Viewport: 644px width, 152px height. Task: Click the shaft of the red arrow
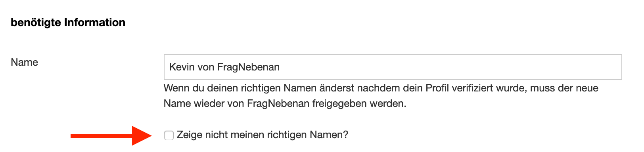coord(102,136)
